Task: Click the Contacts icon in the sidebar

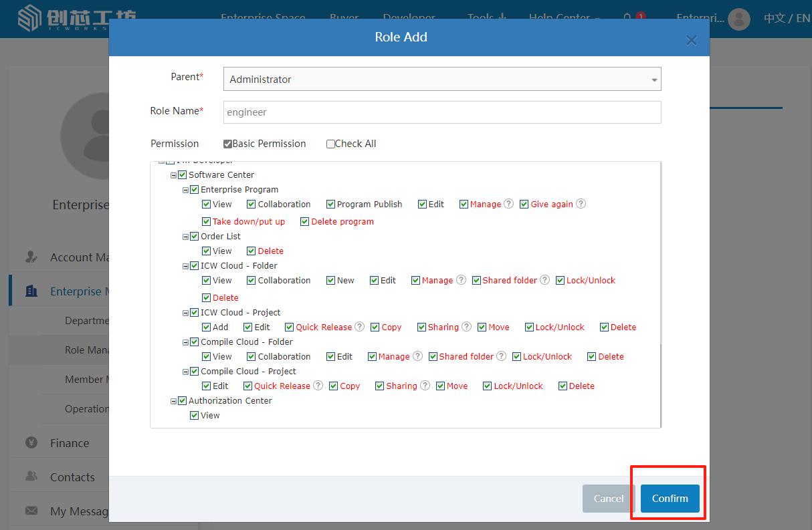Action: [31, 477]
